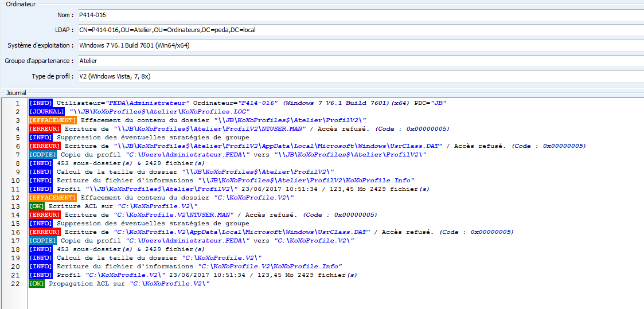
Task: Select line 20 writing C:\KoXoProfile.V2\KoXoProfile.Info
Action: (x=185, y=267)
